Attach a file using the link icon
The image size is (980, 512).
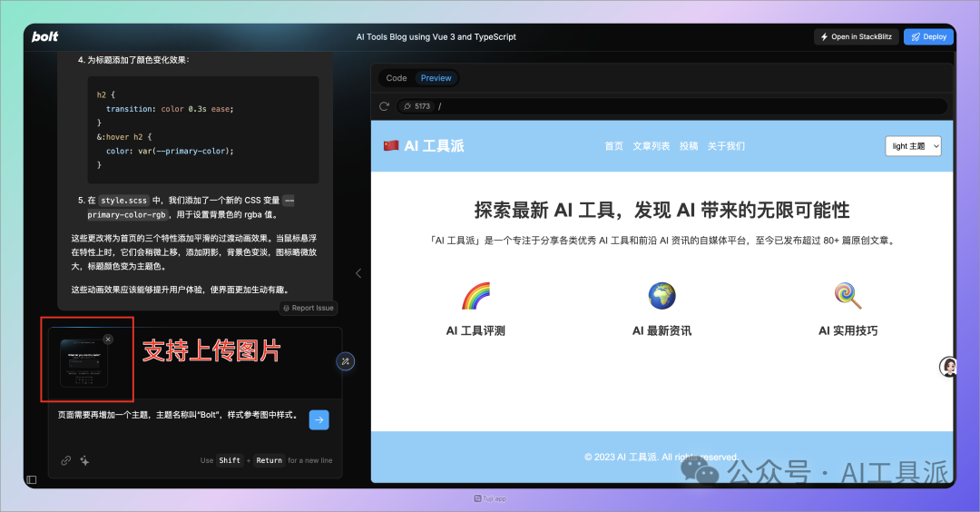click(x=65, y=461)
